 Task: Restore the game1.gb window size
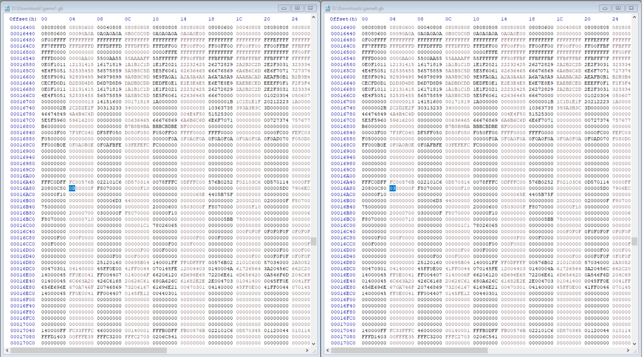pyautogui.click(x=297, y=8)
